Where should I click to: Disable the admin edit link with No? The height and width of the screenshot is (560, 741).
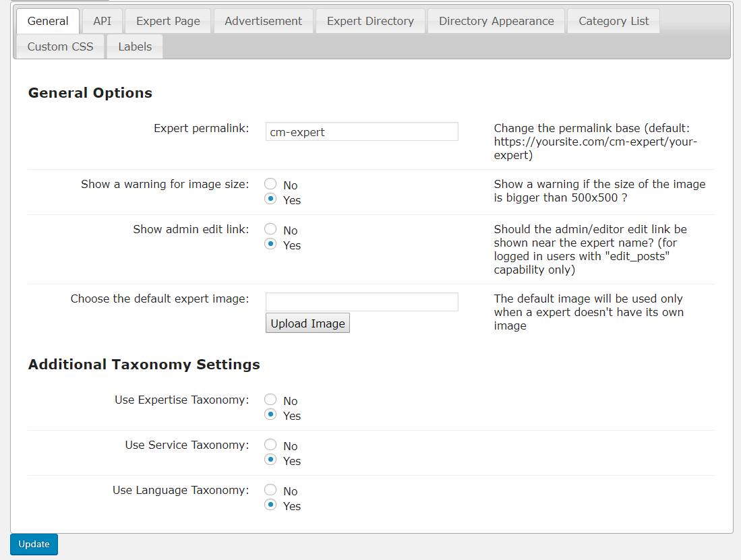270,229
